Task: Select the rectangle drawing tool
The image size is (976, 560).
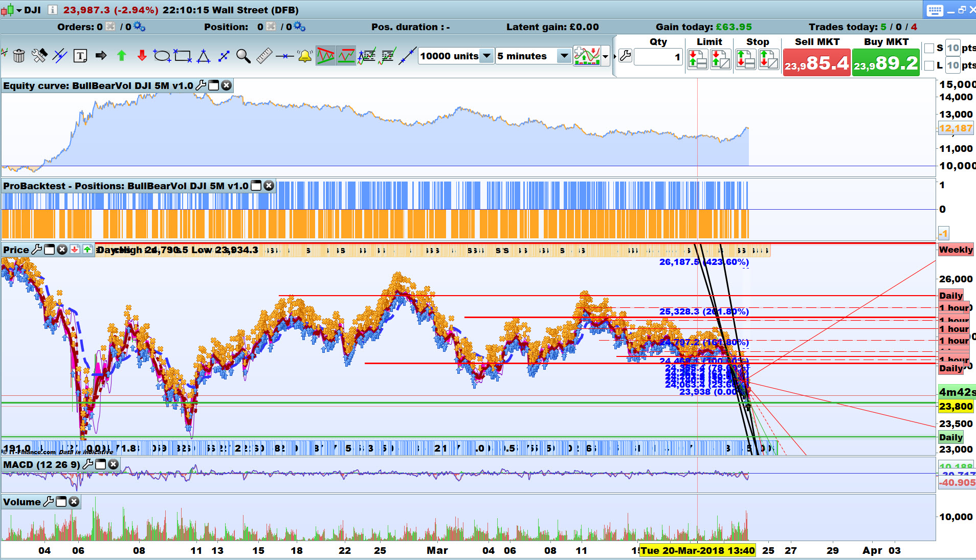Action: (183, 56)
